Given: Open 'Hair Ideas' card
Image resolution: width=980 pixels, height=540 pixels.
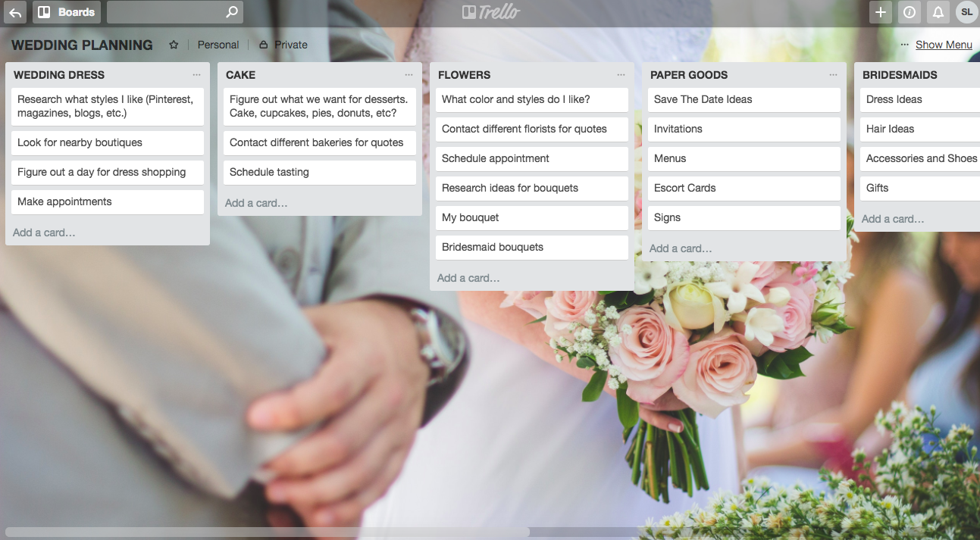Looking at the screenshot, I should [x=920, y=129].
